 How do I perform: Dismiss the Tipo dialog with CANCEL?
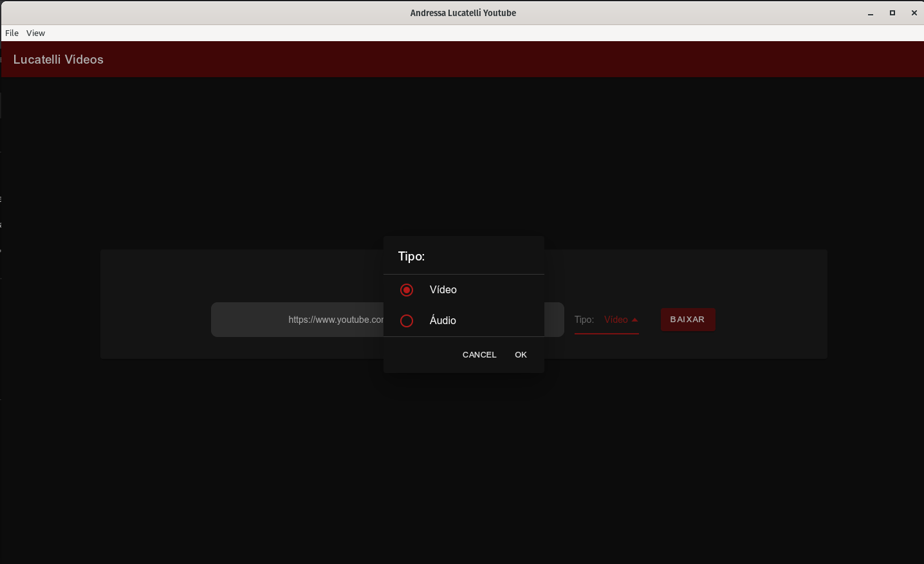pos(479,354)
